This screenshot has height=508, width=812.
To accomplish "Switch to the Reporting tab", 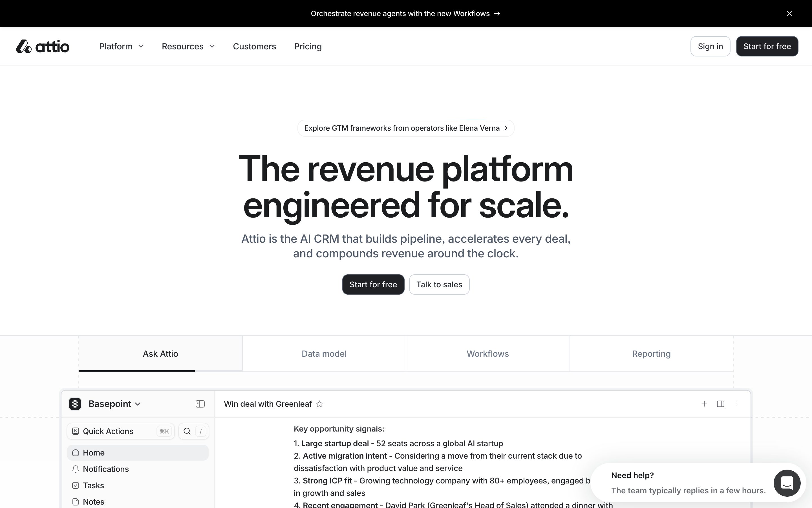I will [x=651, y=353].
